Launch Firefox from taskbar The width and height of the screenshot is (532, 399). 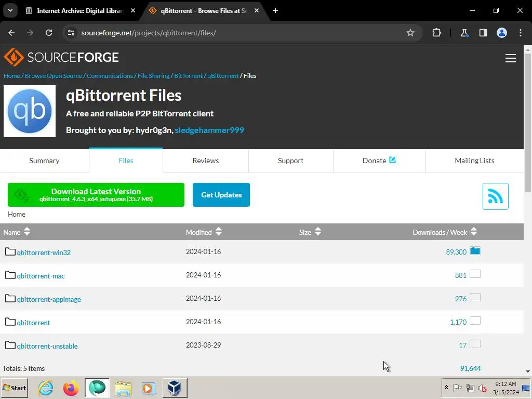71,388
